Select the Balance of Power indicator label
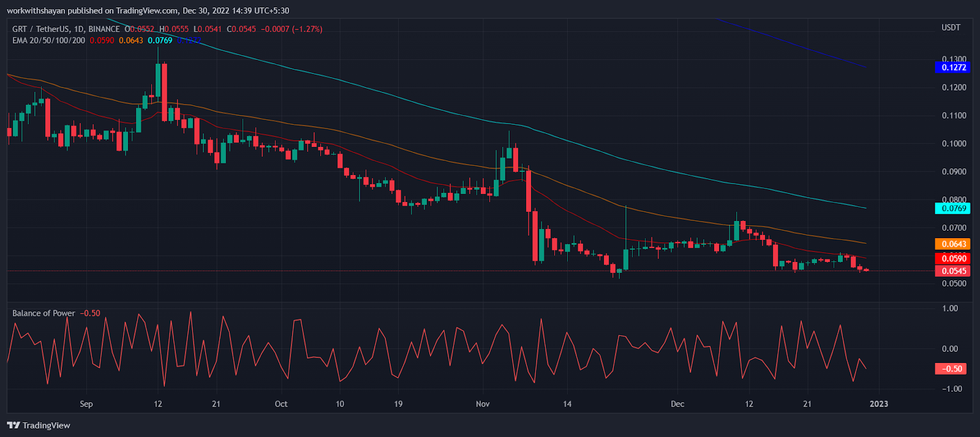 43,313
